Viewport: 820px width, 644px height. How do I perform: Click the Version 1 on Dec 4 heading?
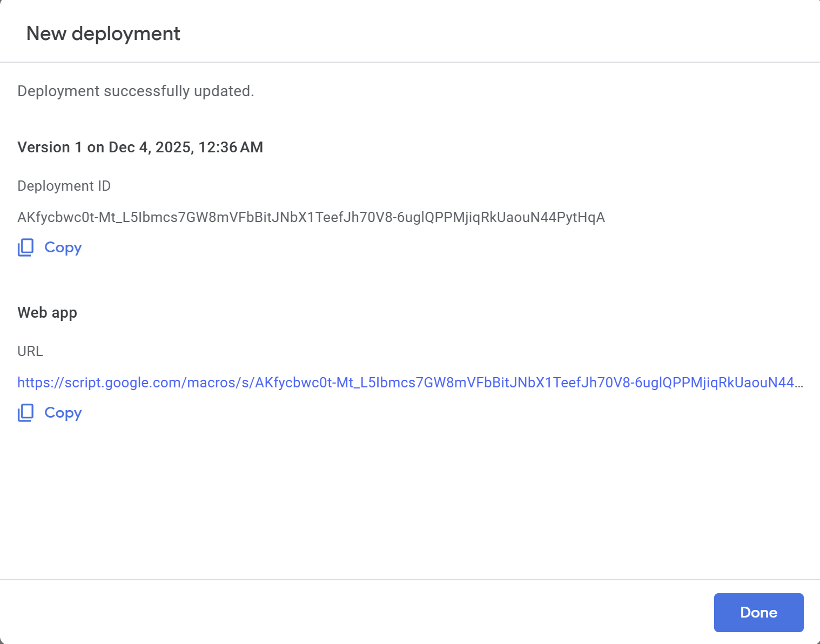click(x=140, y=147)
